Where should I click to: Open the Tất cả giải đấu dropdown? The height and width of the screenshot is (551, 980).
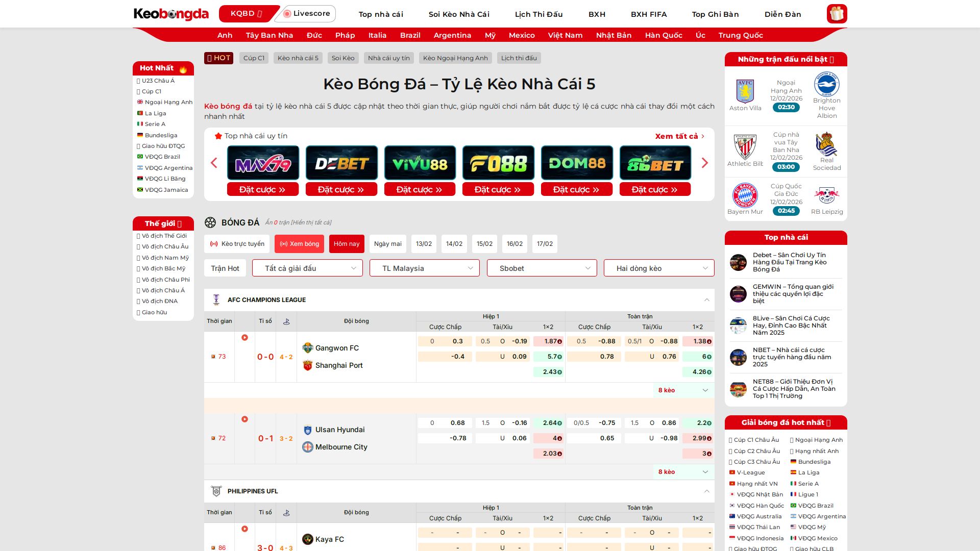pos(307,268)
